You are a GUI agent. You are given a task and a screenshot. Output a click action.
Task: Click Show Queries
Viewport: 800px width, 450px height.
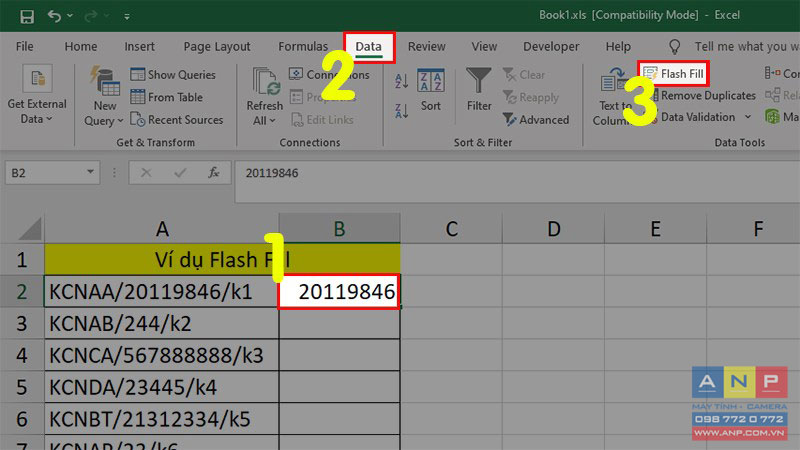(173, 74)
